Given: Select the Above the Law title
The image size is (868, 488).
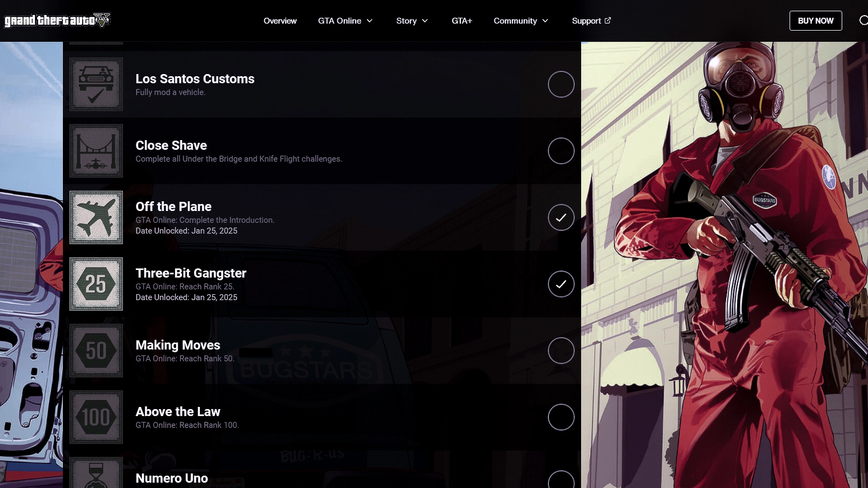Looking at the screenshot, I should (178, 412).
